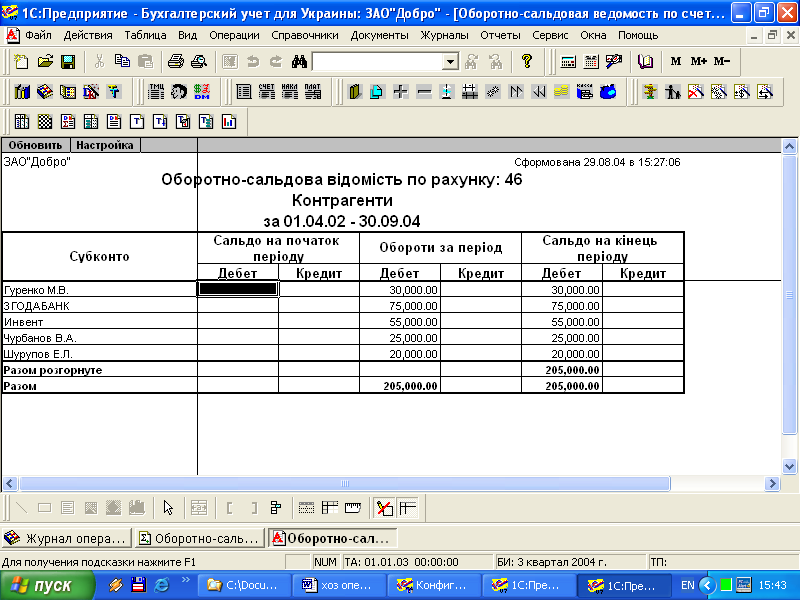Click the EN language indicator in the tray
The width and height of the screenshot is (800, 600).
point(687,585)
